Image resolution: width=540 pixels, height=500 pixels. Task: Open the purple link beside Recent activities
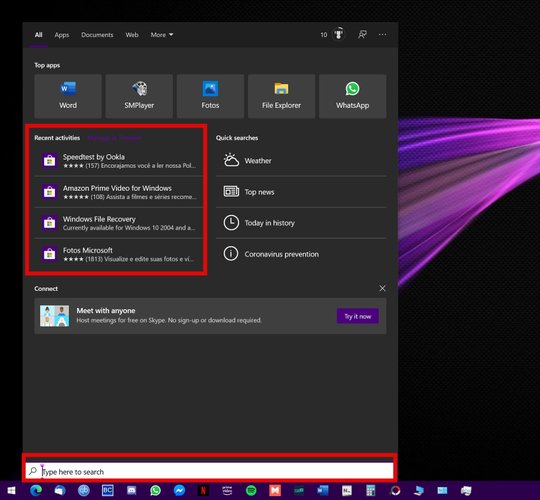click(114, 138)
